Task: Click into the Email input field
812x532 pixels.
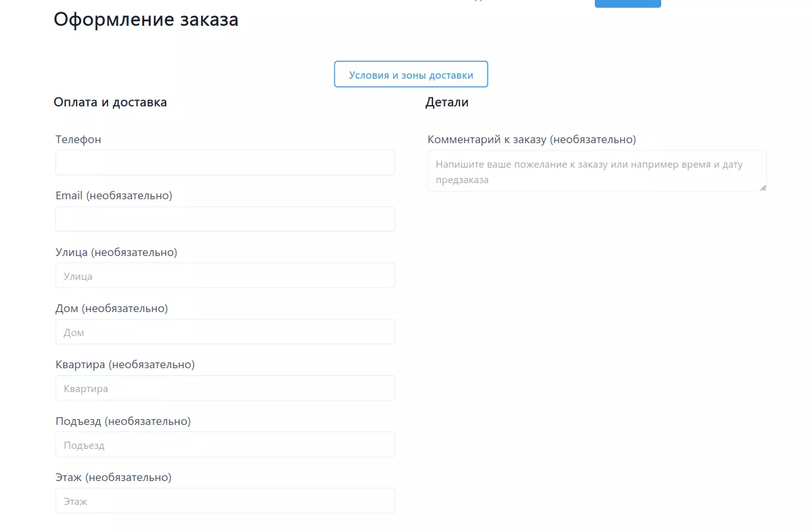Action: click(225, 219)
